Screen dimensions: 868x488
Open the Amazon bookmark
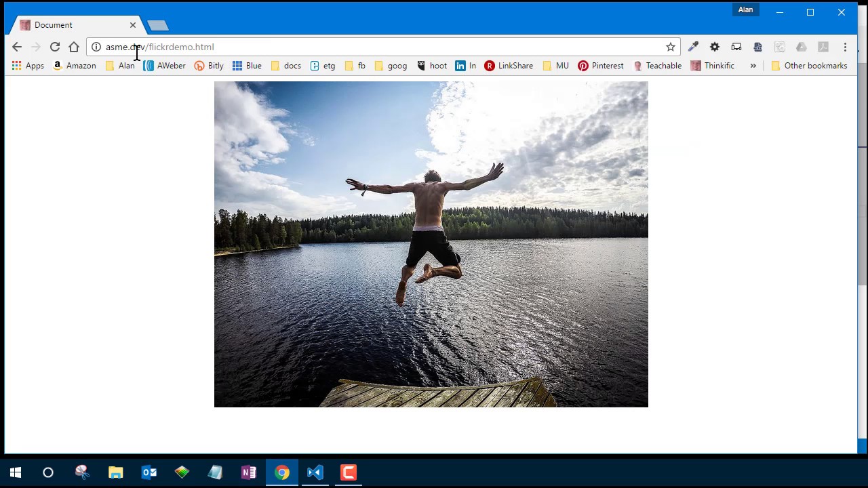click(x=75, y=66)
